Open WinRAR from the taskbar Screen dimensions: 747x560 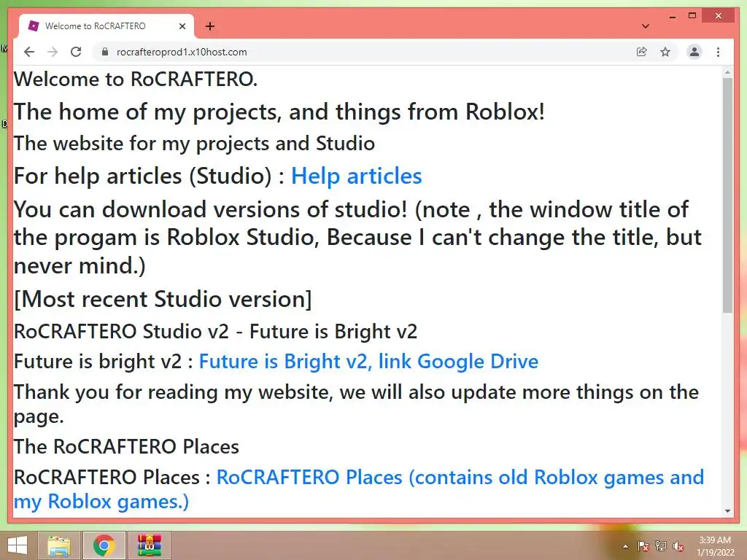coord(150,545)
